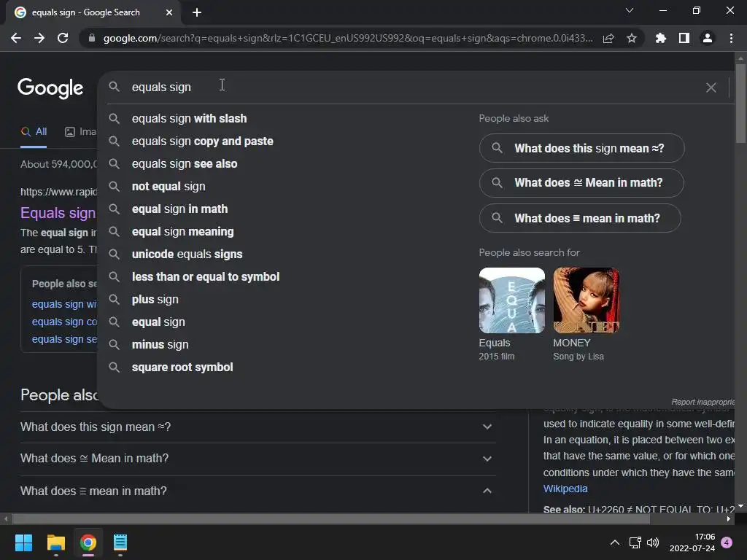Collapse 'What does ≡ mean in math?' accordion

pos(258,491)
